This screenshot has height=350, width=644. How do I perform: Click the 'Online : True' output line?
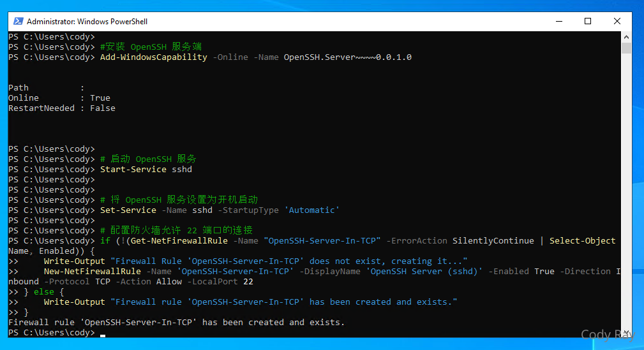pyautogui.click(x=59, y=98)
